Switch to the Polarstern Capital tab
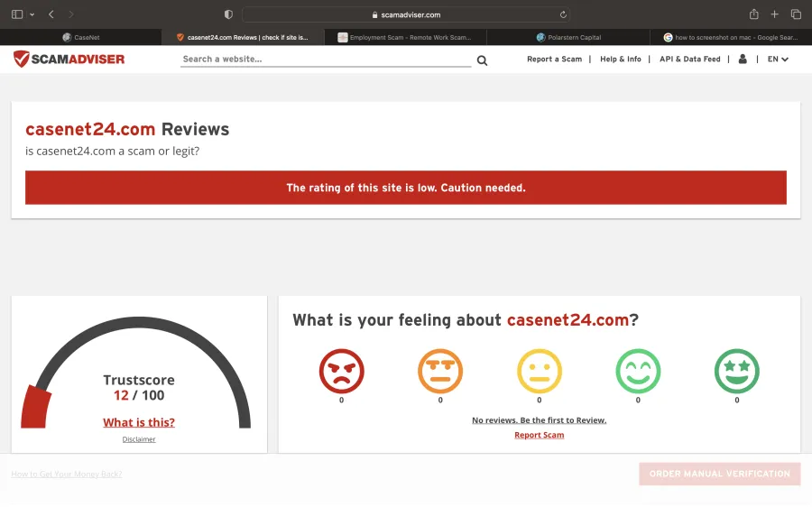812x507 pixels. tap(568, 37)
